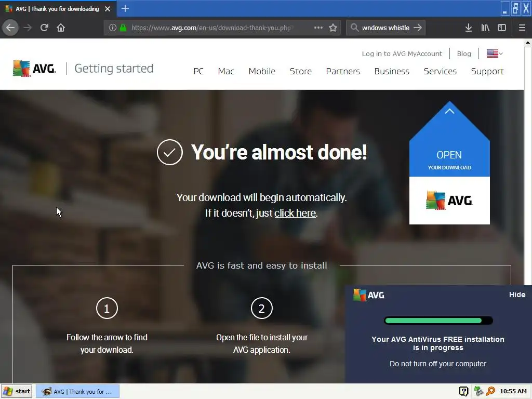Image resolution: width=532 pixels, height=399 pixels.
Task: Click the 'Getting started' heading text
Action: click(x=114, y=69)
